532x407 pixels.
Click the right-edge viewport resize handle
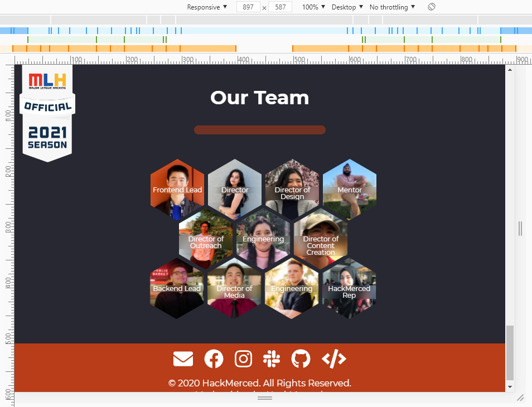520,229
